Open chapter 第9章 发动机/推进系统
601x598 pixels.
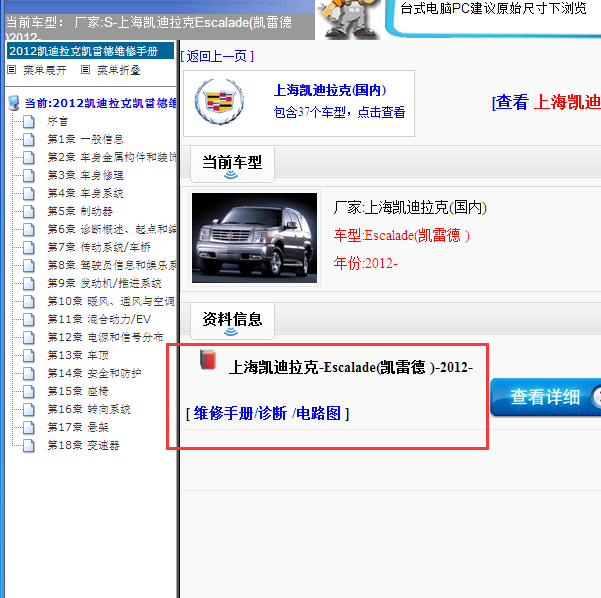tap(104, 284)
